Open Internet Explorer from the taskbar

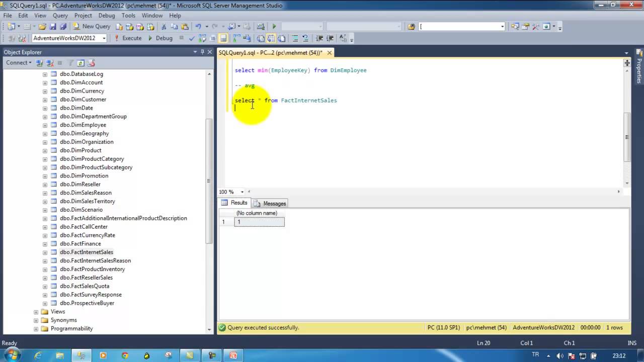tap(38, 355)
